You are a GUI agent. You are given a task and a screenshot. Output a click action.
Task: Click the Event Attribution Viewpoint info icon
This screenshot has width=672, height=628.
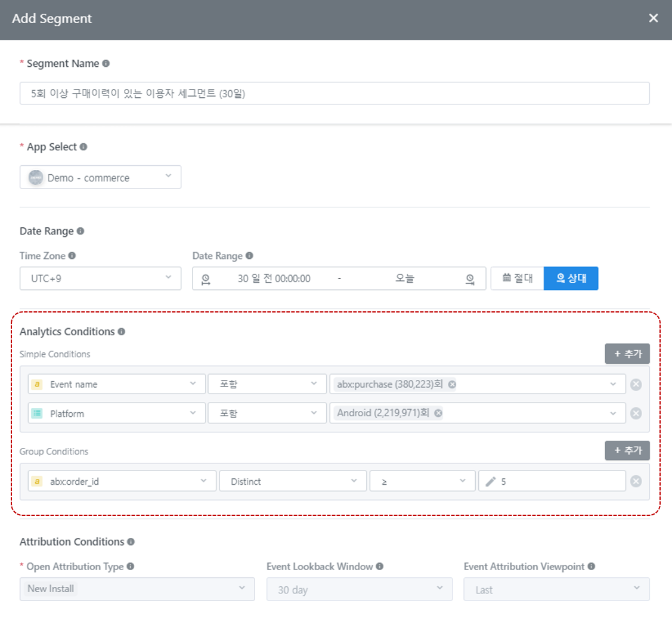click(592, 566)
